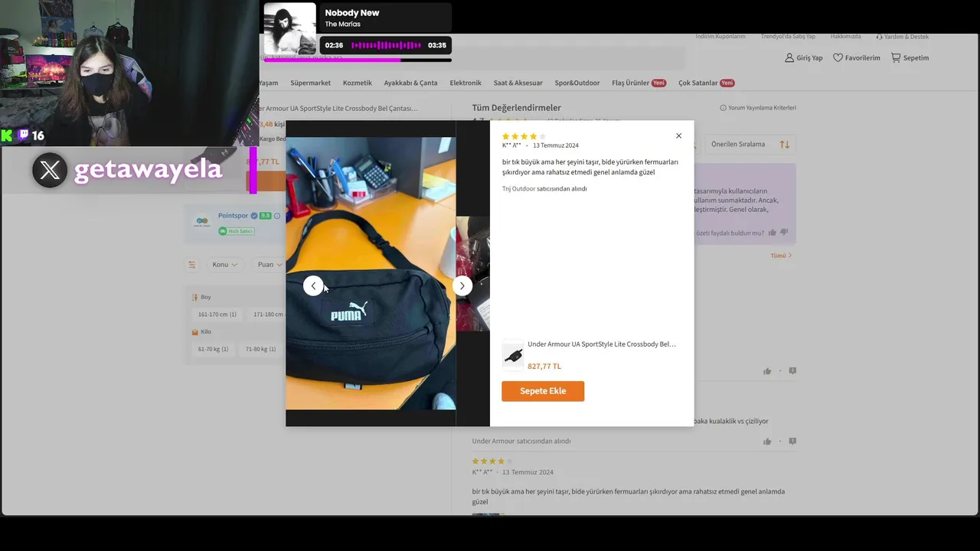Open the Süpermarket category
980x551 pixels.
coord(311,83)
